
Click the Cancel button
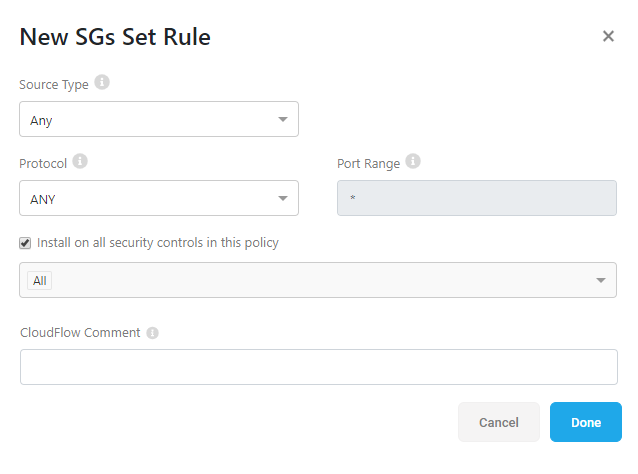499,422
